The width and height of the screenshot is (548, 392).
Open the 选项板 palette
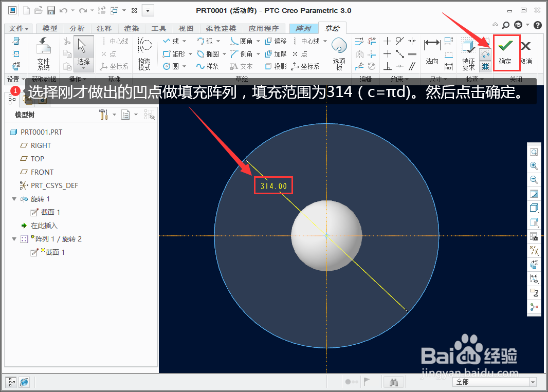[339, 54]
